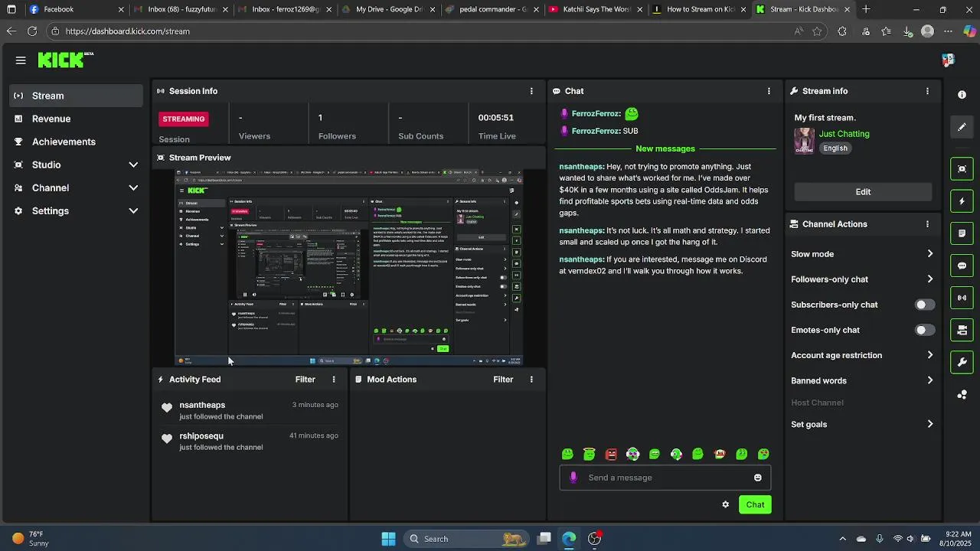
Task: Open a new browser tab with plus button
Action: 866,9
